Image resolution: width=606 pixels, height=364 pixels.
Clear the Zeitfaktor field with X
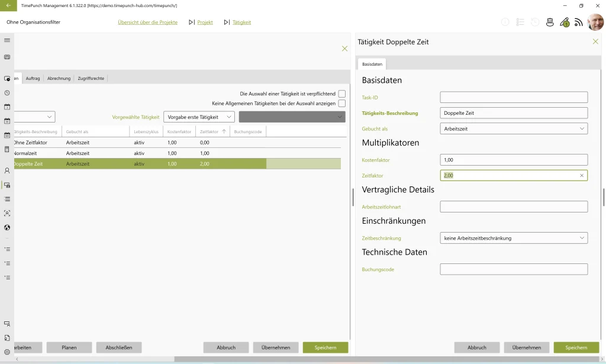click(581, 176)
